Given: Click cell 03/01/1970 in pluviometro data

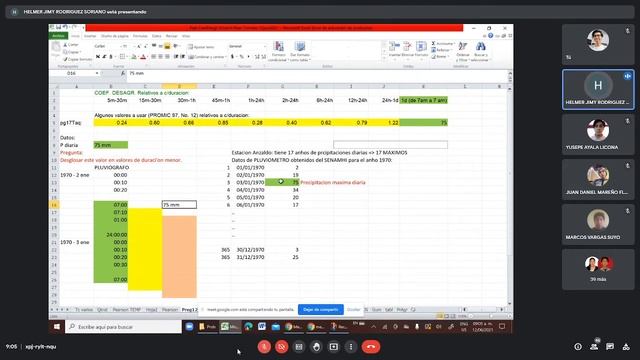Looking at the screenshot, I should coord(250,182).
